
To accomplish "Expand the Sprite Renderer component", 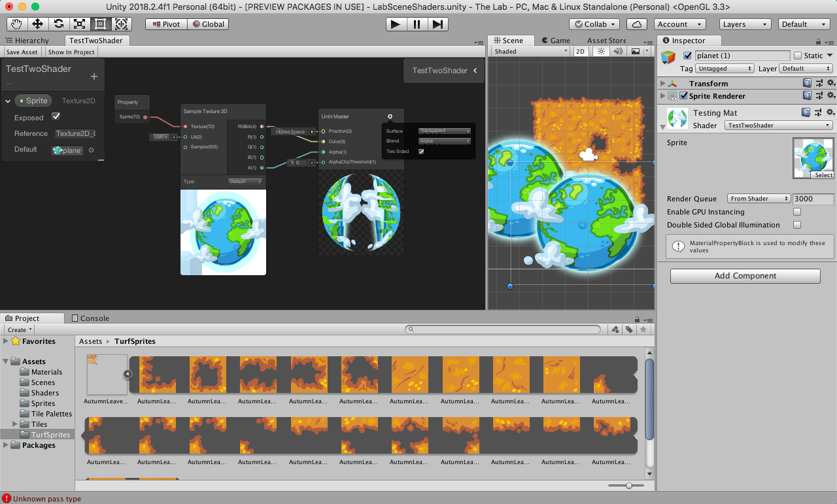I will [x=663, y=95].
